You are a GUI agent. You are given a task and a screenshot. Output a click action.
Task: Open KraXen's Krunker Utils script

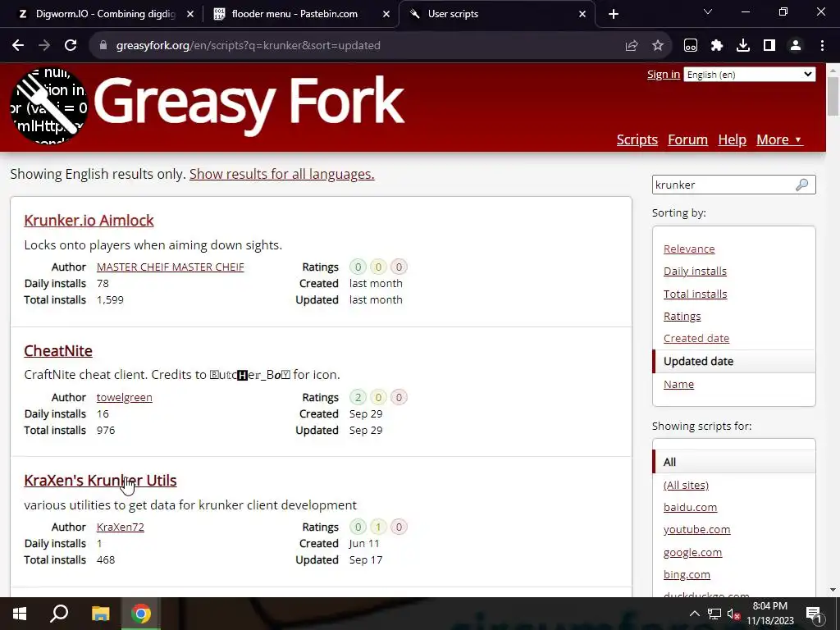(x=100, y=481)
